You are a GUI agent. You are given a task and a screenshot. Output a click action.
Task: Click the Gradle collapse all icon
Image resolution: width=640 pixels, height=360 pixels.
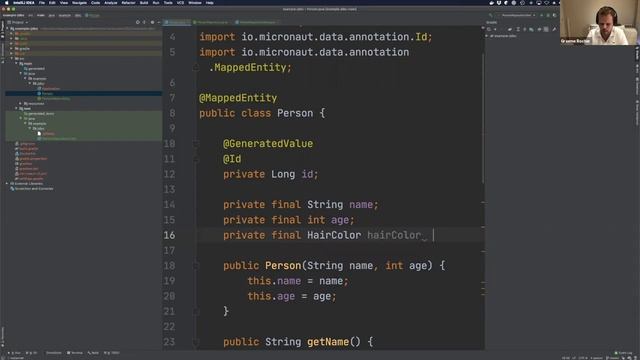[x=525, y=29]
